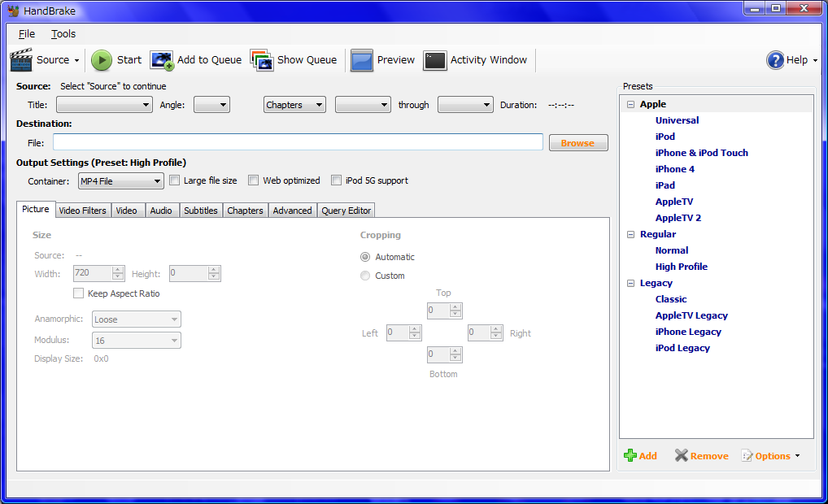
Task: Open the Container format dropdown
Action: (120, 180)
